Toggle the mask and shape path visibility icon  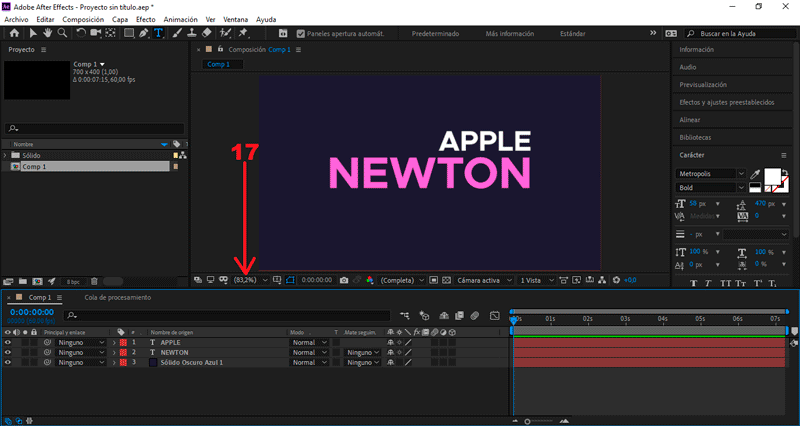tap(290, 280)
